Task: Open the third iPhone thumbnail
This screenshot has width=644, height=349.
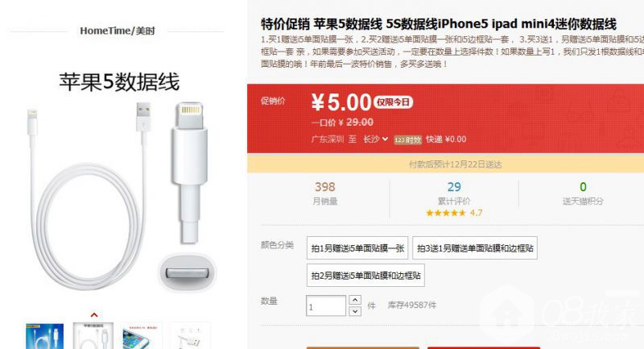Action: [x=142, y=336]
